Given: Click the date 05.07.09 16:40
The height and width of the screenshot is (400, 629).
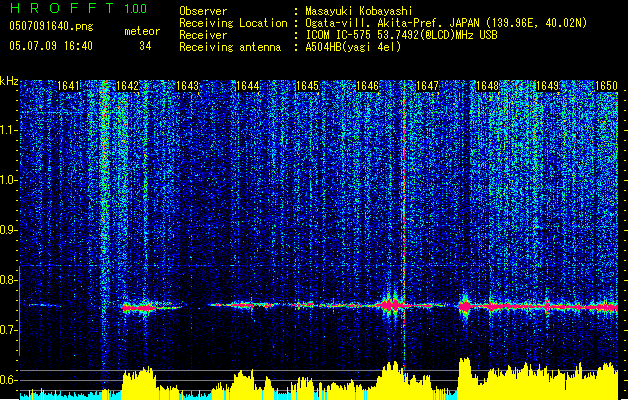Looking at the screenshot, I should pos(51,46).
